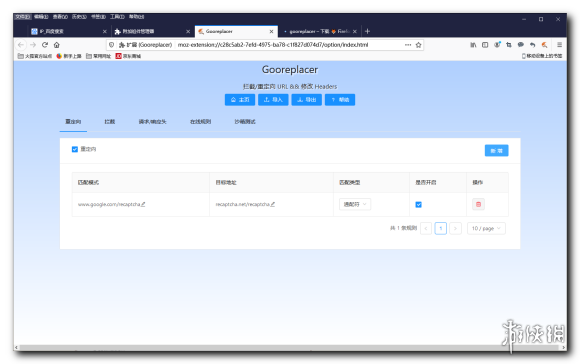Viewport: 580px width, 364px height.
Task: Open a new tab with plus button
Action: pyautogui.click(x=367, y=31)
